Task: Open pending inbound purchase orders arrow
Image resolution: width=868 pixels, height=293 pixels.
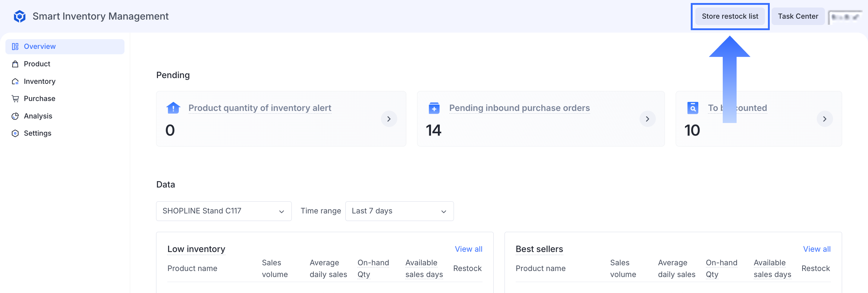Action: tap(647, 119)
